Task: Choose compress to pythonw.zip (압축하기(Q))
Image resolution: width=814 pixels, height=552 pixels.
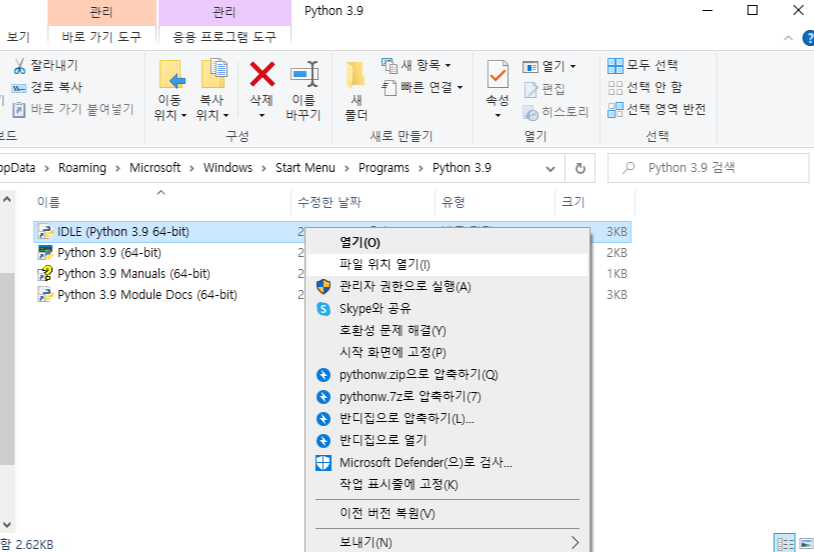Action: (447, 374)
